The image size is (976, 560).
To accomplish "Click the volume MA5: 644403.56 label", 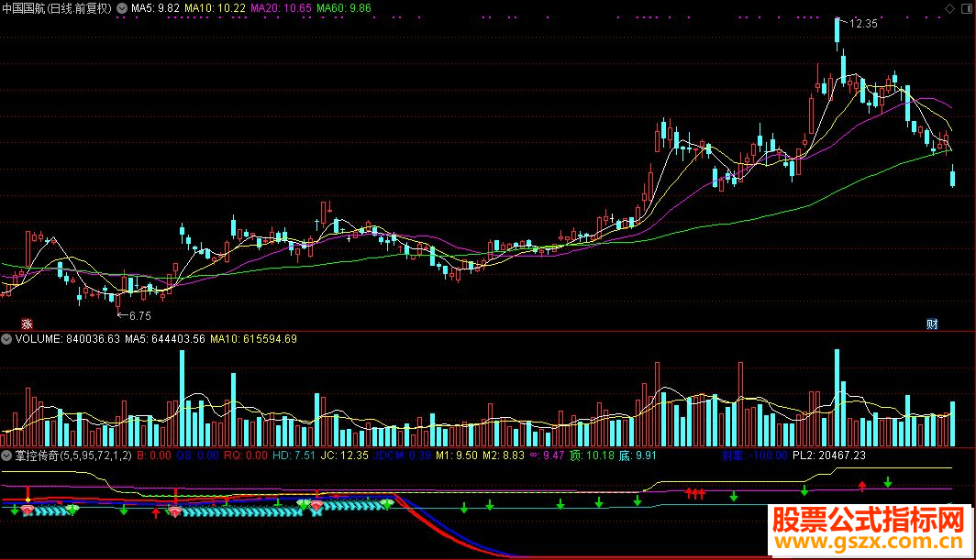I will tap(165, 339).
